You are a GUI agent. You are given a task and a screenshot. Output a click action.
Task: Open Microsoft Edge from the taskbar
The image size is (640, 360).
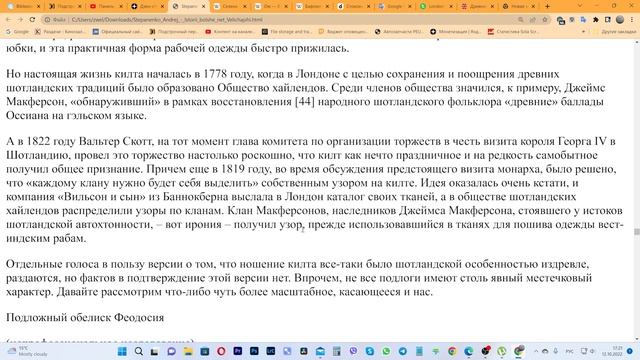[469, 351]
